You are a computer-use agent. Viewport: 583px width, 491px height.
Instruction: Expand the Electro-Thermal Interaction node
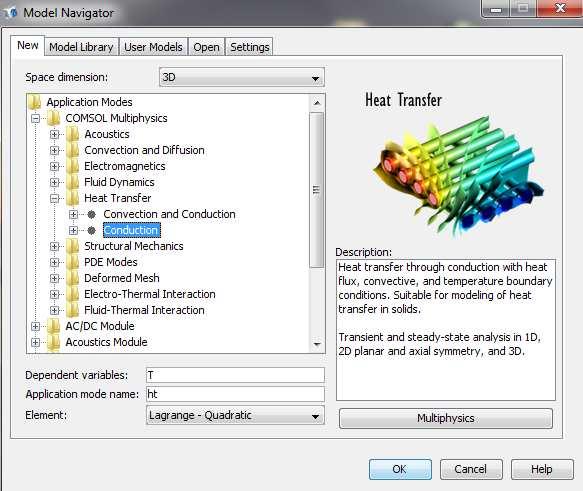[x=55, y=294]
